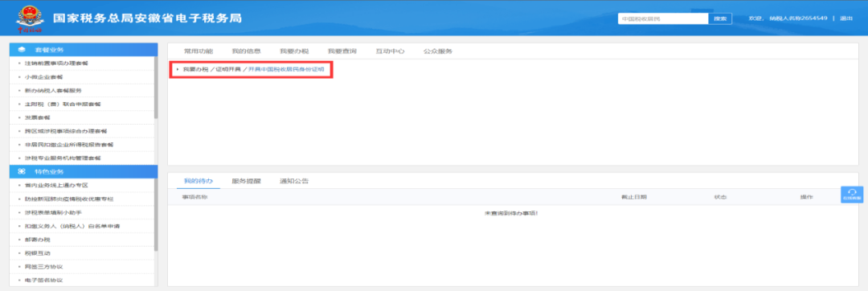Open the 我要办税 menu tab
Viewport: 868px width, 291px height.
[294, 51]
